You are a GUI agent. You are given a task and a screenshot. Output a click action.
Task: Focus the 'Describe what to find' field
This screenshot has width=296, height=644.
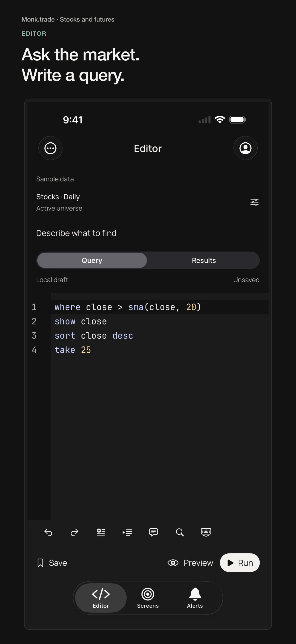click(148, 233)
